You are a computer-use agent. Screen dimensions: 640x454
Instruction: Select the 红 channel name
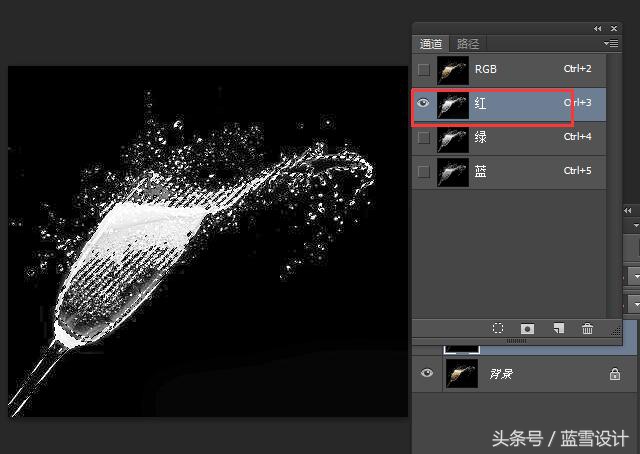tap(480, 103)
